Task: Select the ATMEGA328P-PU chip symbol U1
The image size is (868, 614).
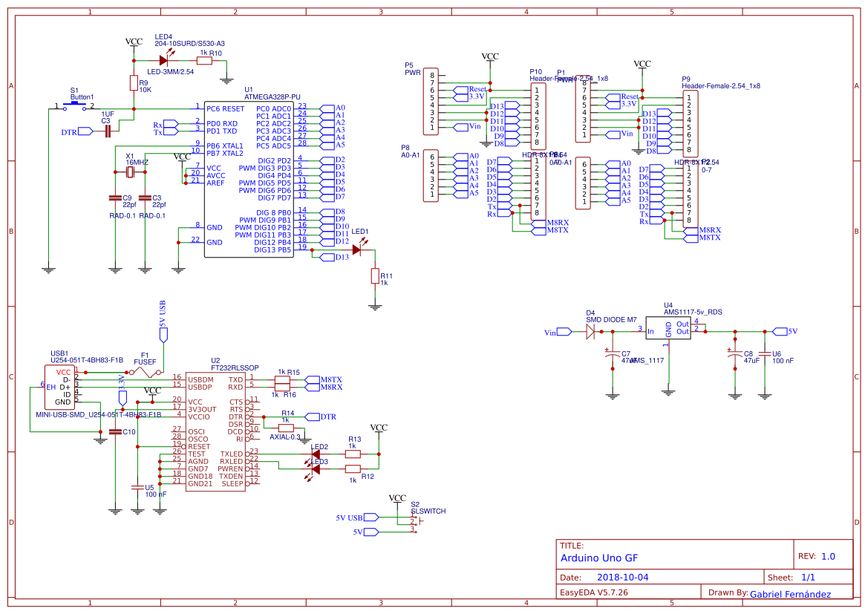Action: tap(249, 178)
